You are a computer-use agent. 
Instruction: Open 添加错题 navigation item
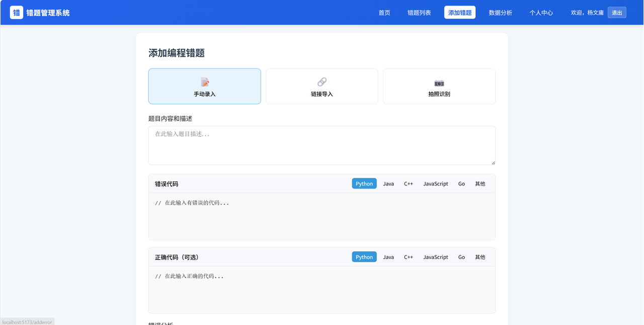click(x=460, y=13)
